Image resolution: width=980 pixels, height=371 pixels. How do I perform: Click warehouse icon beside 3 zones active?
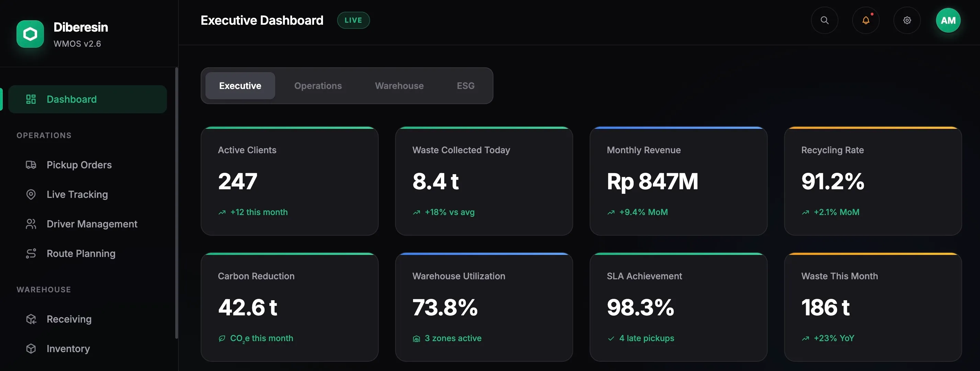click(x=416, y=339)
